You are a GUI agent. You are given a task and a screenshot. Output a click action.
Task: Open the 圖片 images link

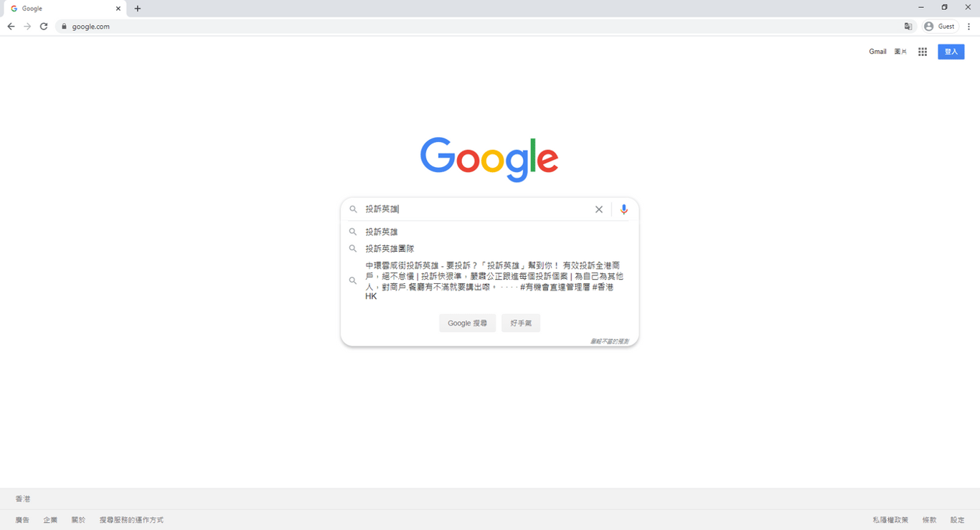point(900,52)
